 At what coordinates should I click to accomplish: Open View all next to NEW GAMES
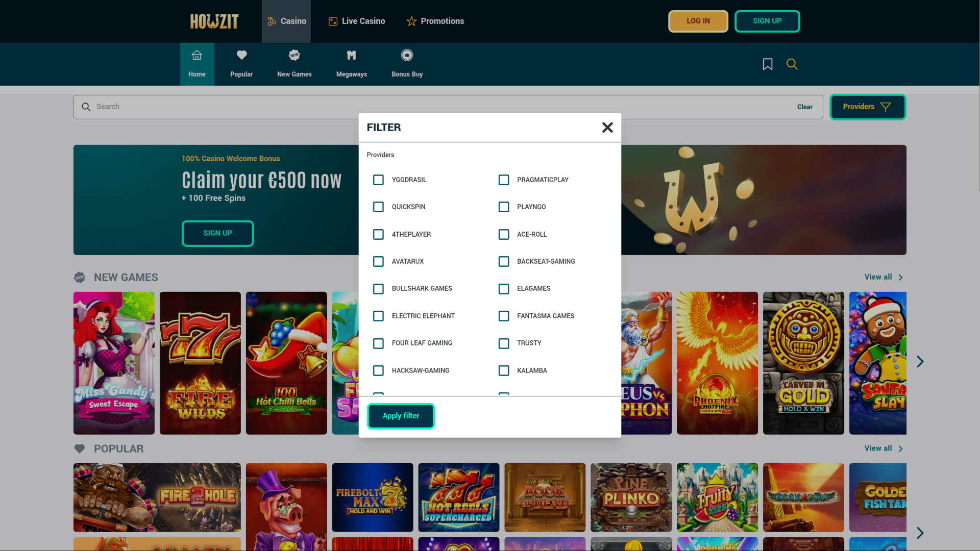879,277
